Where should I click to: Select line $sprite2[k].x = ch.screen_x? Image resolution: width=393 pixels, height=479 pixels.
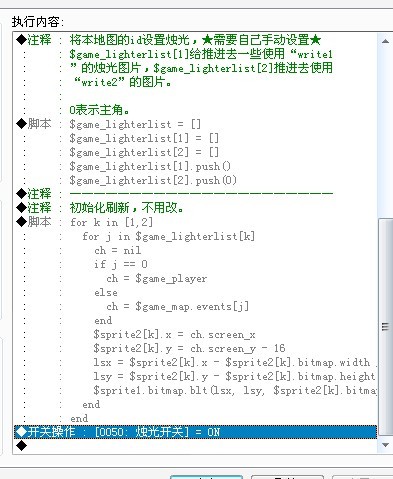pos(196,334)
